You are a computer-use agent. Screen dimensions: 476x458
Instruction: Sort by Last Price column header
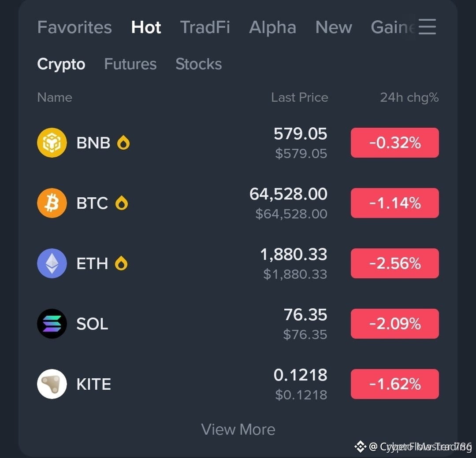pyautogui.click(x=300, y=97)
